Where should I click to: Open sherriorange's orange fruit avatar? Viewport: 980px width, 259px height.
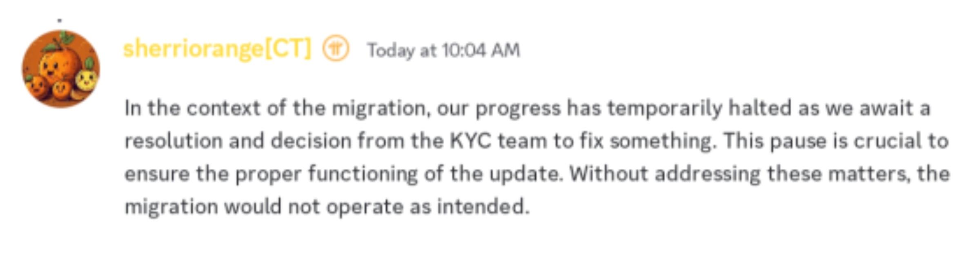(60, 69)
